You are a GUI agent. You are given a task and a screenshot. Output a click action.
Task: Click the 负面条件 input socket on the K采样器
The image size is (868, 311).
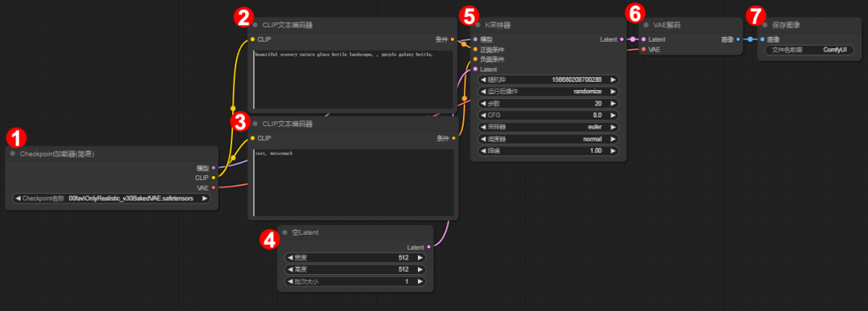475,59
